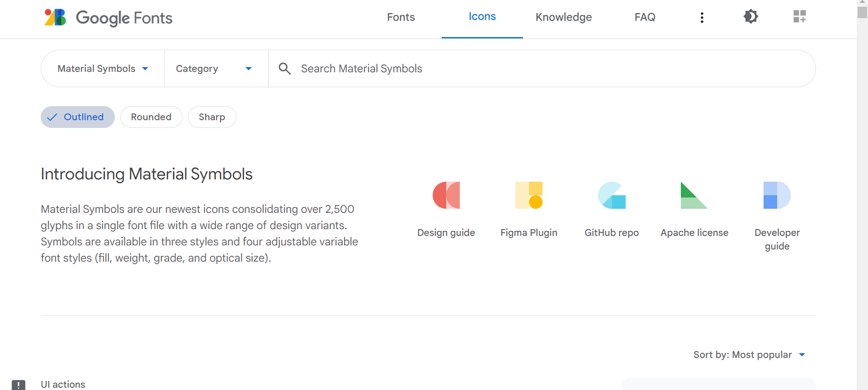The image size is (868, 390).
Task: Open the Developer guide blue icon
Action: (x=777, y=195)
